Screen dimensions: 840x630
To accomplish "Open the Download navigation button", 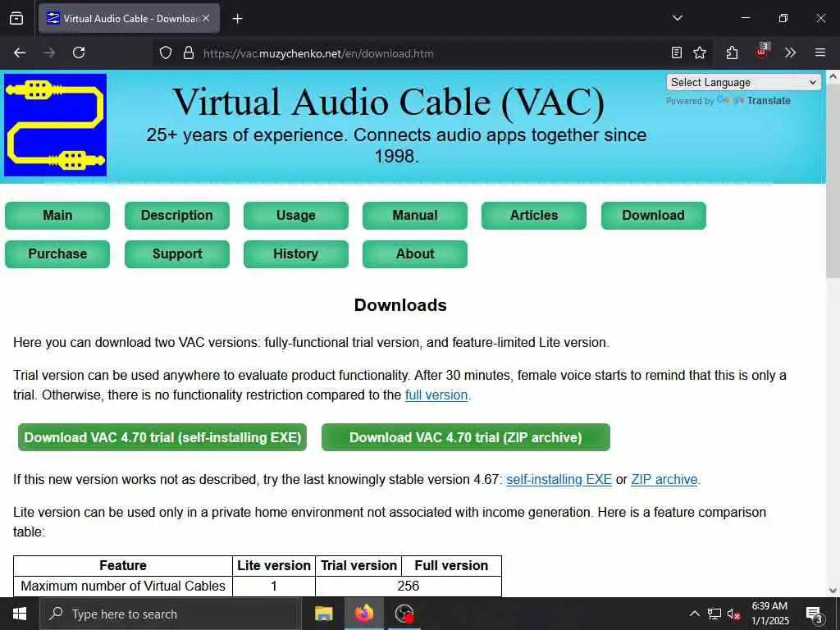I will (x=654, y=216).
